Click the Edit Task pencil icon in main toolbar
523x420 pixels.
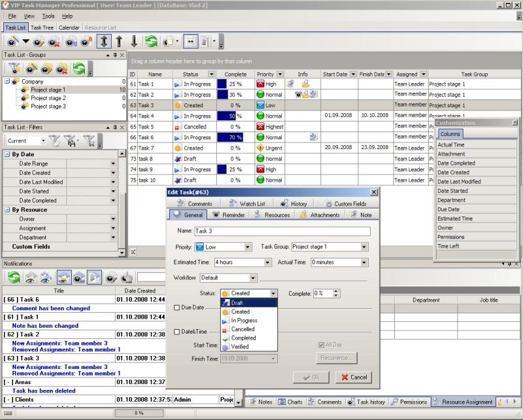39,41
